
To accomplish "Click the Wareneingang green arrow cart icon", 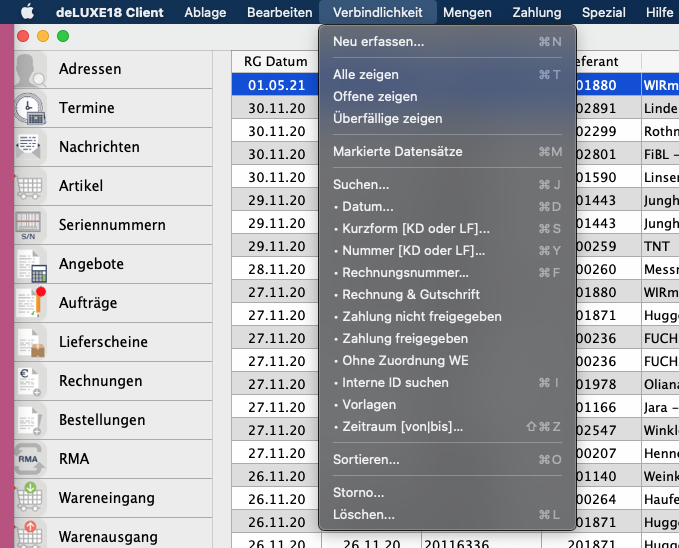I will [x=30, y=498].
